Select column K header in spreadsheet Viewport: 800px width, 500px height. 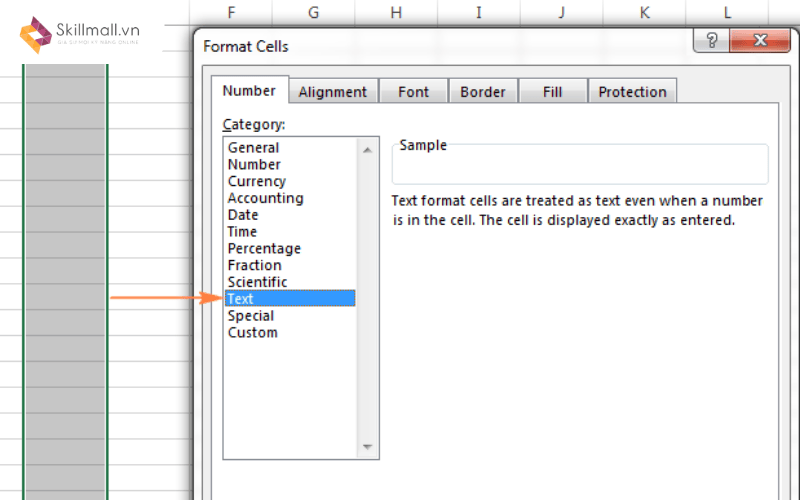[644, 12]
